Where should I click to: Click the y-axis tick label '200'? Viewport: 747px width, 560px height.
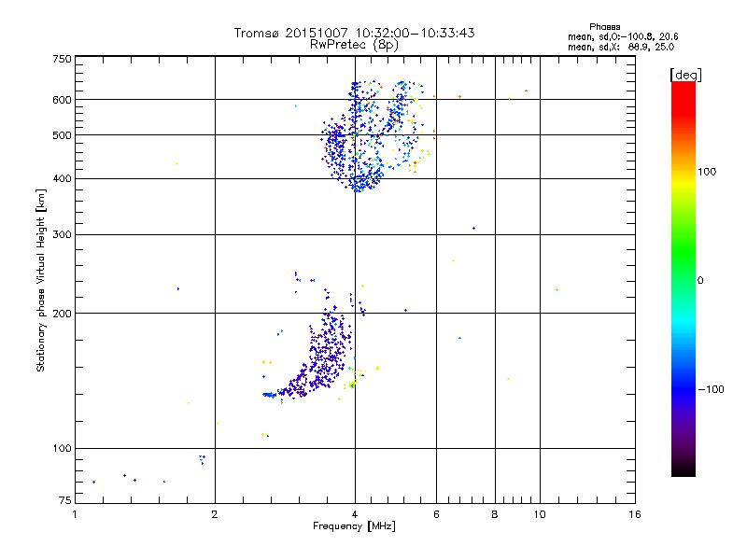click(x=63, y=314)
